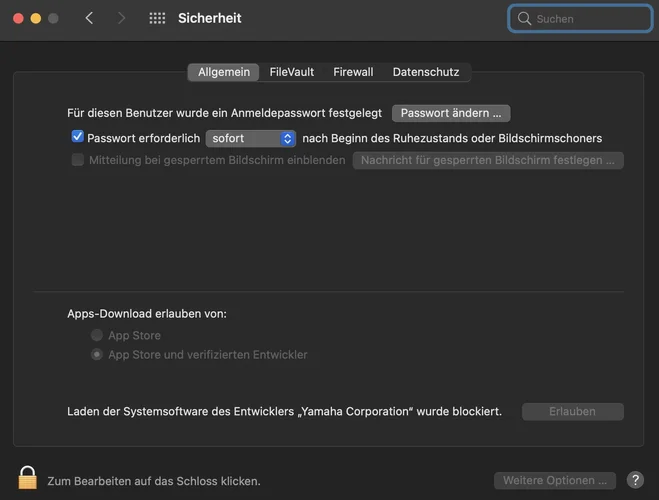659x500 pixels.
Task: Select the App Store radio button
Action: point(97,335)
